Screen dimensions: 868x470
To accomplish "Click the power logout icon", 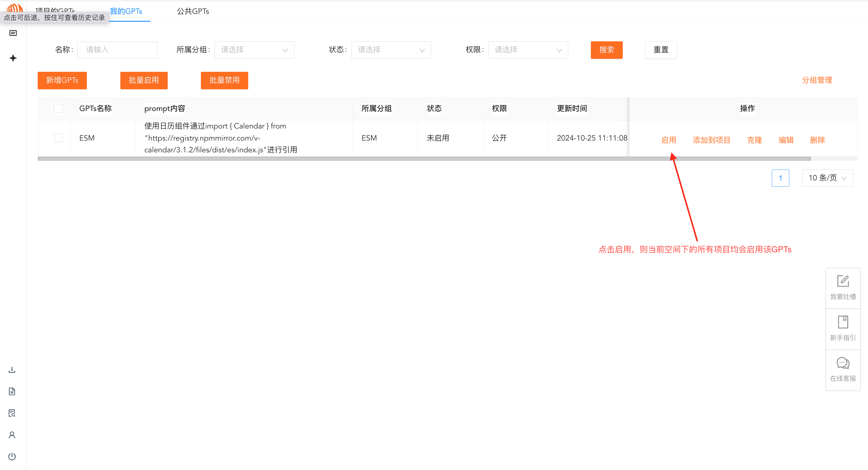I will (x=12, y=456).
